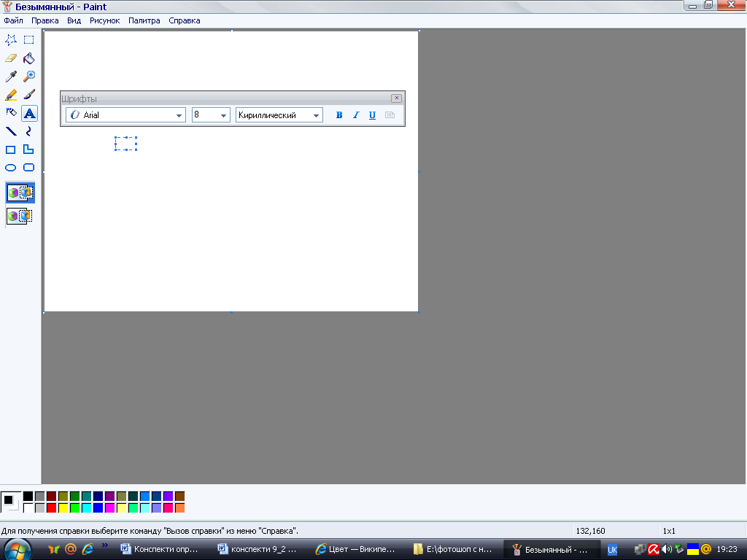
Task: Pick the black color swatch
Action: click(28, 496)
